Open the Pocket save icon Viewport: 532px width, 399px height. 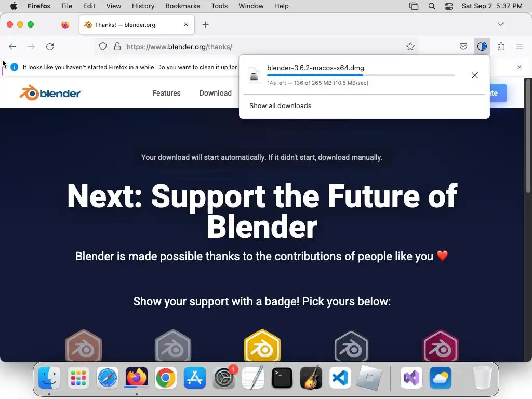coord(463,46)
